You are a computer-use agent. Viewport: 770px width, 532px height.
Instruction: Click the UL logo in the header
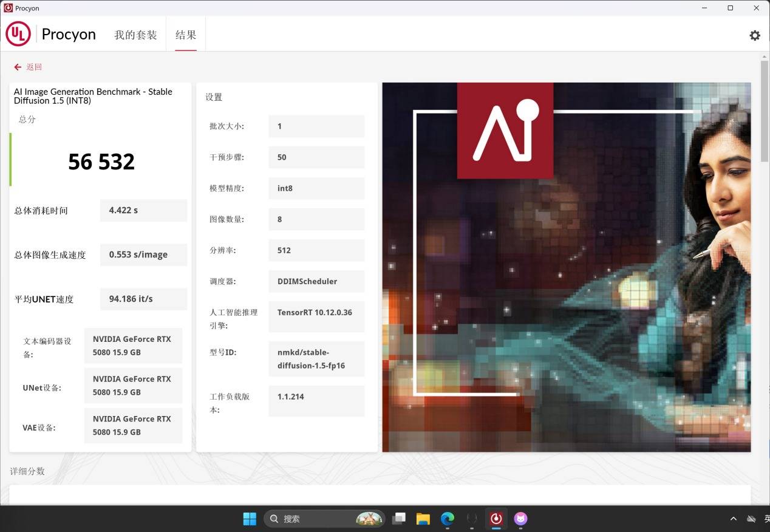click(x=18, y=34)
